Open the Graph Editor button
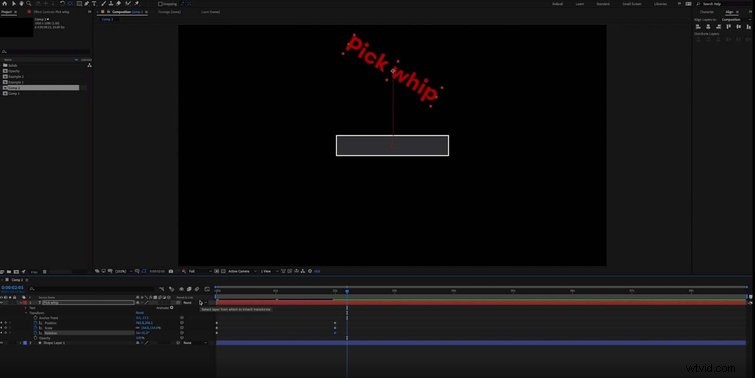Viewport: 755px width, 378px height. [x=208, y=289]
